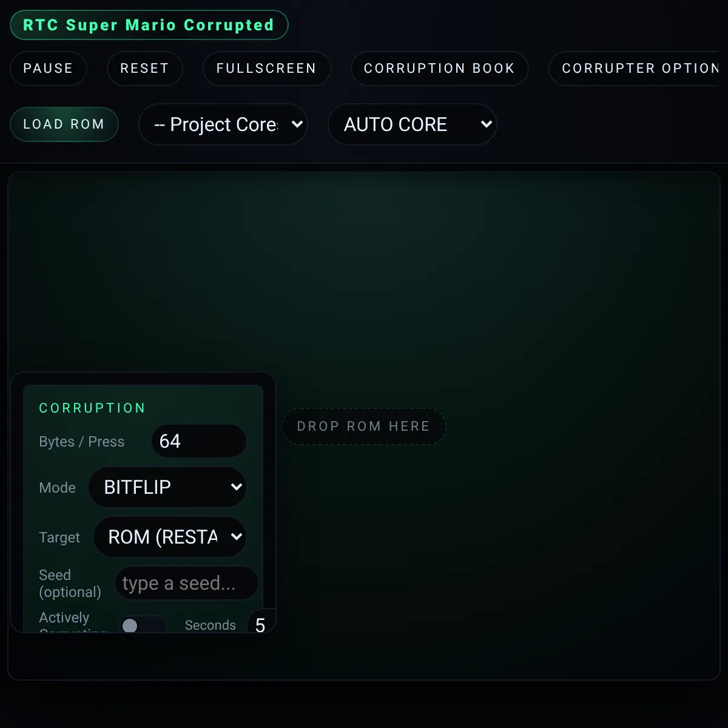Screen dimensions: 728x728
Task: Open the Mode dropdown showing BITFLIP
Action: [x=167, y=487]
